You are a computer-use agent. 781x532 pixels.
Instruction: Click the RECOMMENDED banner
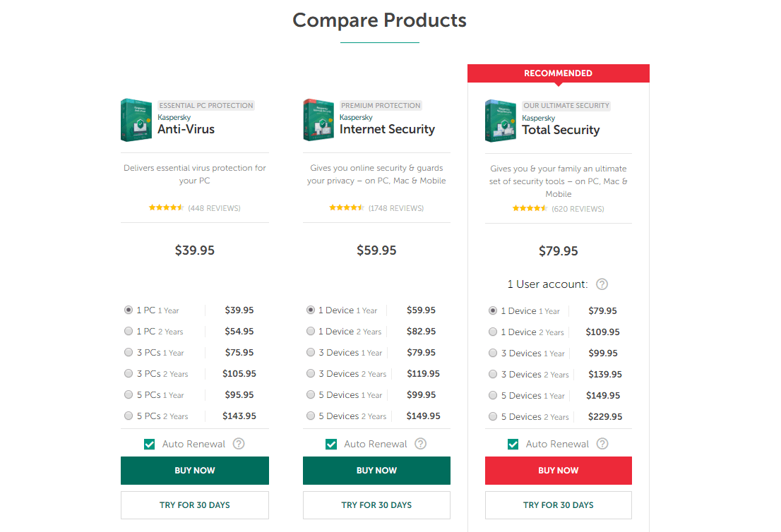(x=559, y=73)
